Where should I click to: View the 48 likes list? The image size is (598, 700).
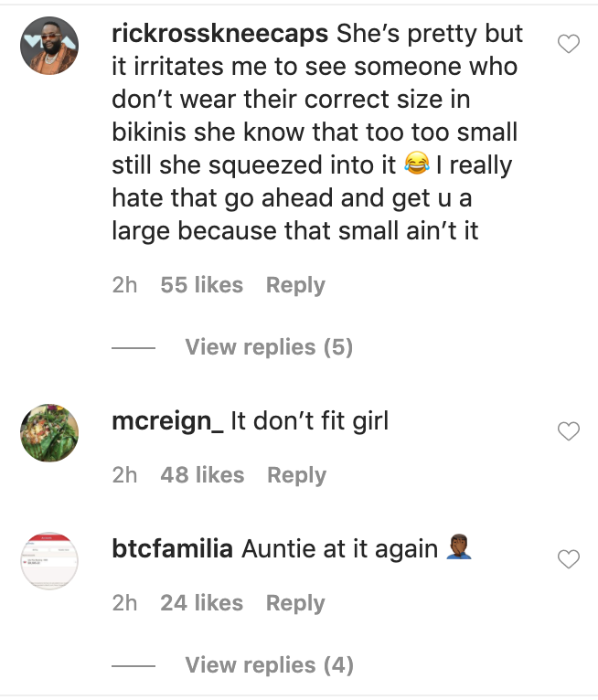202,475
